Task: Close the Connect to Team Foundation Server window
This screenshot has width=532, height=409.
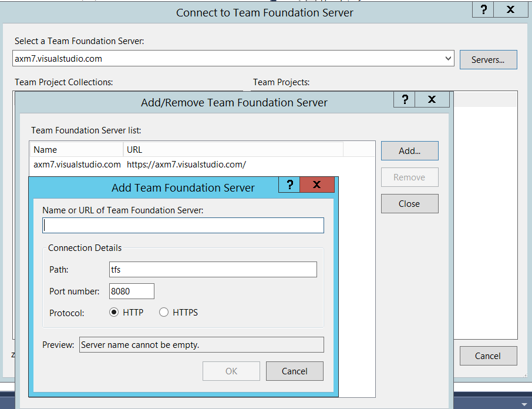Action: (x=511, y=9)
